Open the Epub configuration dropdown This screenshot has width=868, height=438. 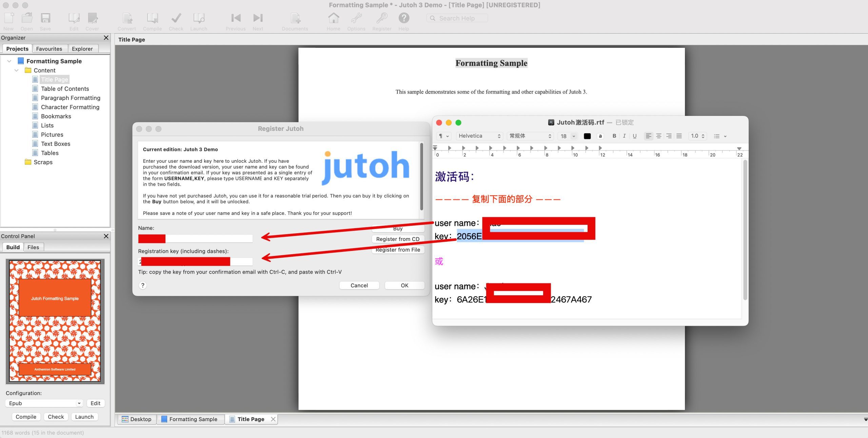coord(44,403)
